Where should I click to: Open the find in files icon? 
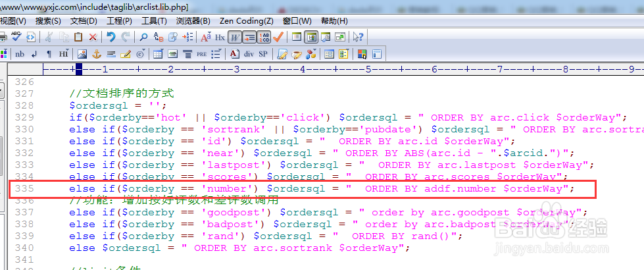tap(173, 37)
